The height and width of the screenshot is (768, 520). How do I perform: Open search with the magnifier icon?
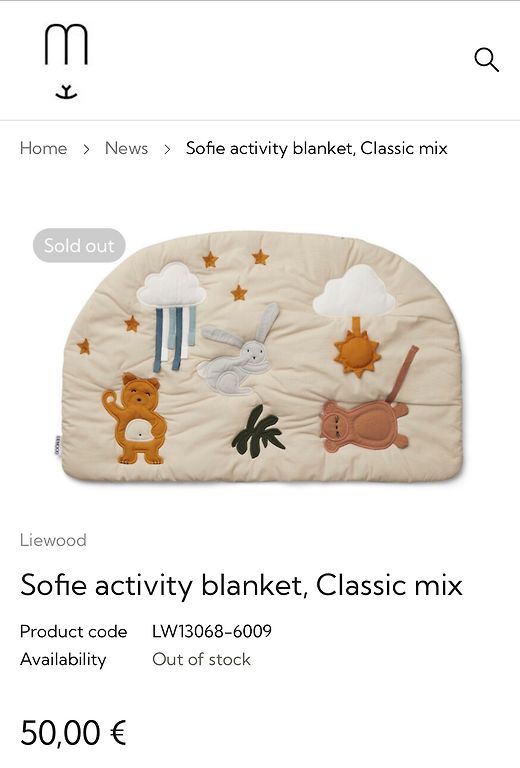pyautogui.click(x=486, y=60)
